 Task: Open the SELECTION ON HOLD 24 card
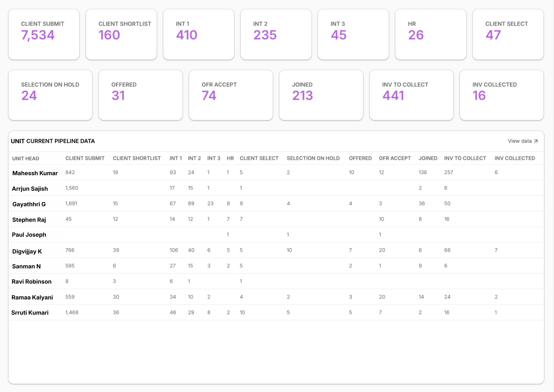click(x=50, y=95)
